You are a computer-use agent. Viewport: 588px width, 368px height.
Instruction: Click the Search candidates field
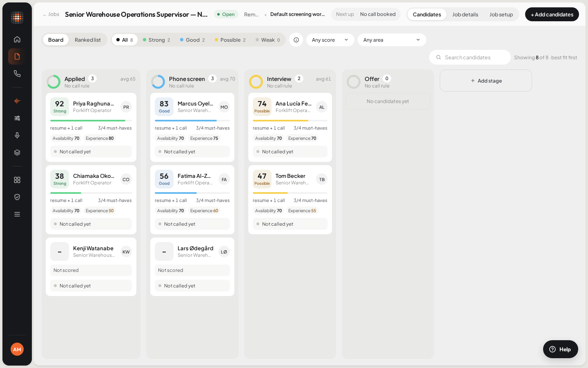coord(470,57)
